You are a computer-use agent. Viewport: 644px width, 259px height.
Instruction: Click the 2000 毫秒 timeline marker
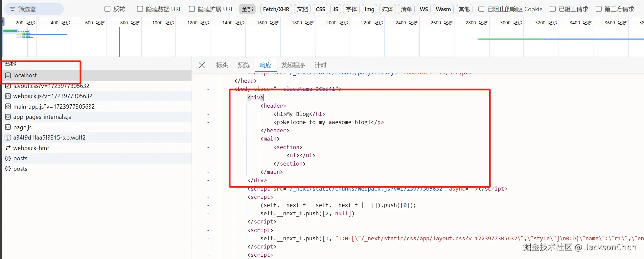click(337, 23)
